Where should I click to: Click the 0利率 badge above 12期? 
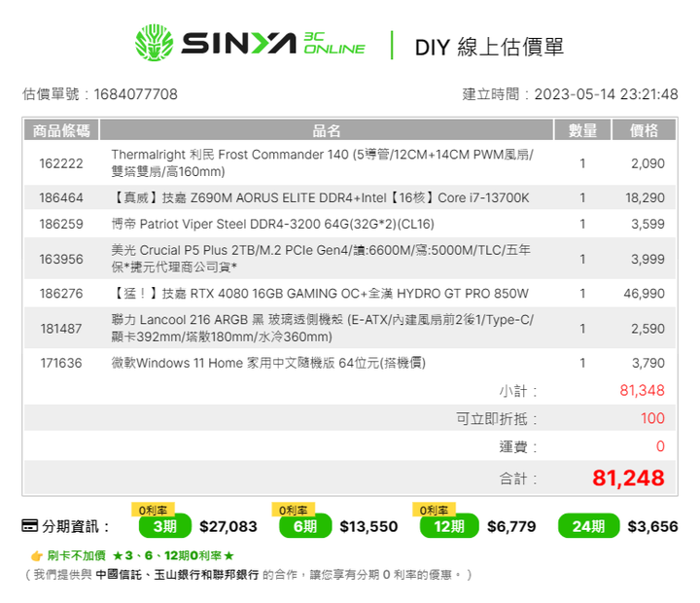point(434,510)
